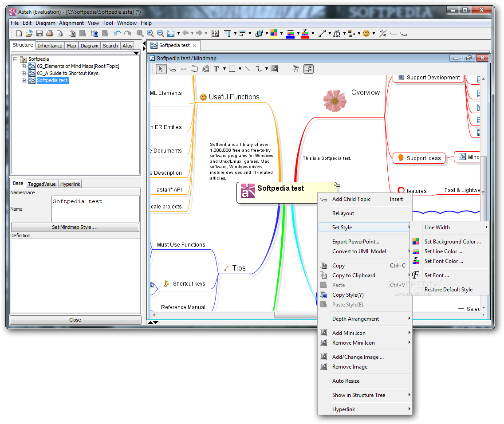The width and height of the screenshot is (504, 424).
Task: Click the smiley face mini icon button
Action: (366, 33)
